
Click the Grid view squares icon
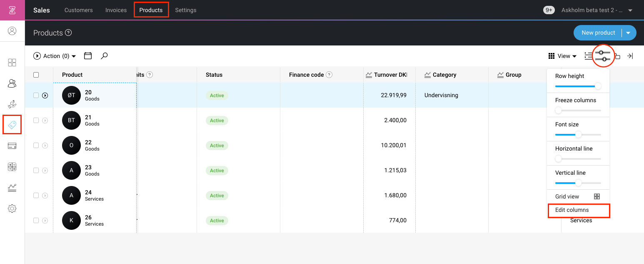point(597,196)
